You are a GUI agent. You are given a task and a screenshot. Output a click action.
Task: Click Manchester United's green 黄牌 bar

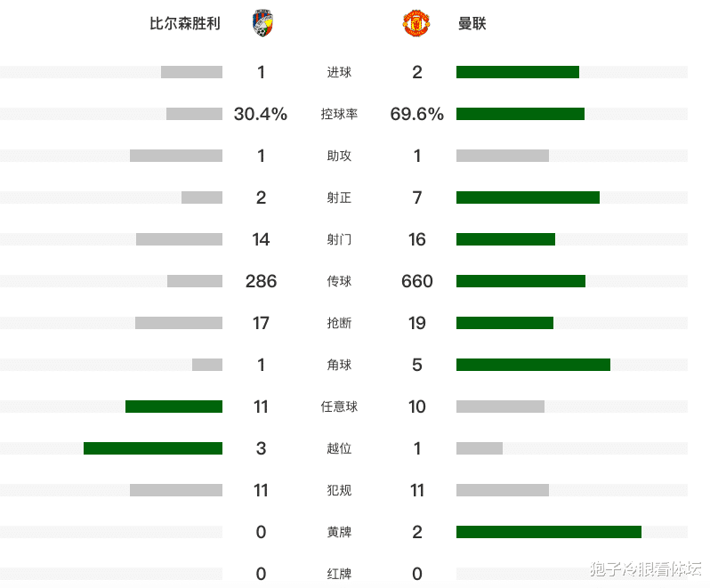click(x=549, y=532)
